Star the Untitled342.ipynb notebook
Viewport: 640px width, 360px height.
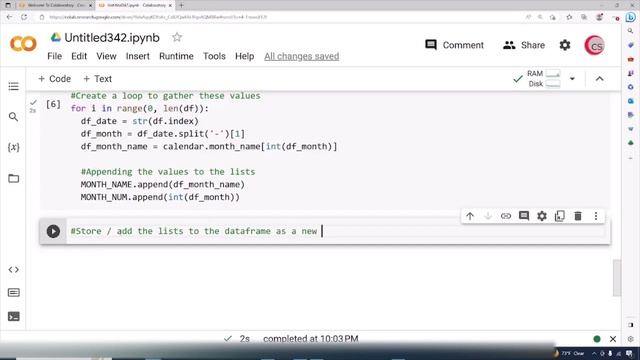pyautogui.click(x=177, y=38)
